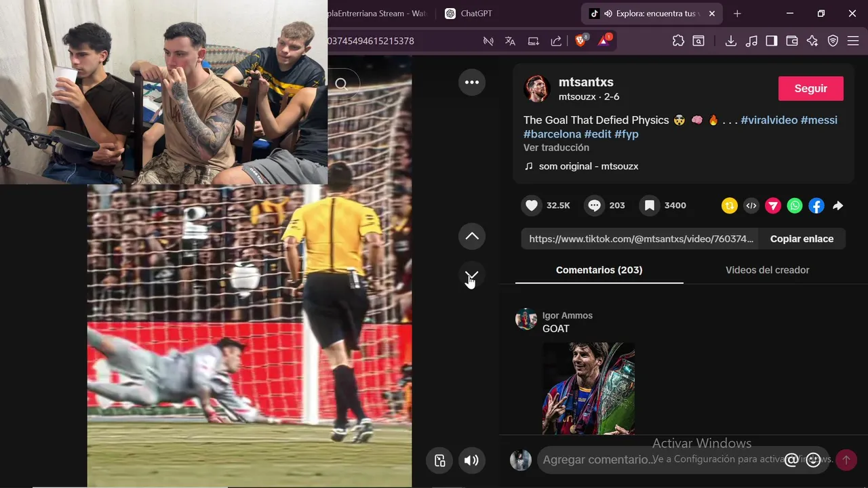The image size is (868, 488).
Task: Open the Brave Rewards triangle icon
Action: [x=604, y=41]
